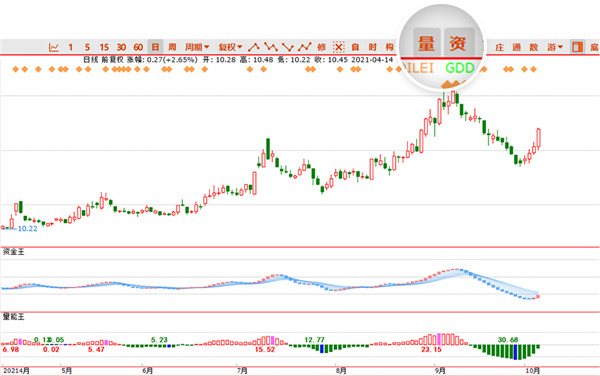This screenshot has height=376, width=600.
Task: Click the magnified 资 capital indicator button
Action: (458, 44)
